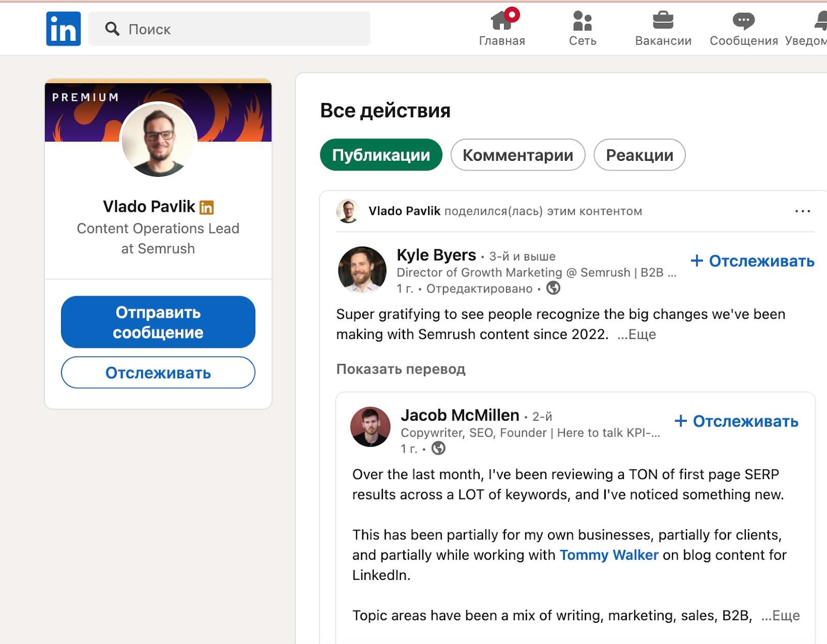Viewport: 827px width, 644px height.
Task: Follow Jacob McMillen with Отслеживать
Action: (737, 421)
